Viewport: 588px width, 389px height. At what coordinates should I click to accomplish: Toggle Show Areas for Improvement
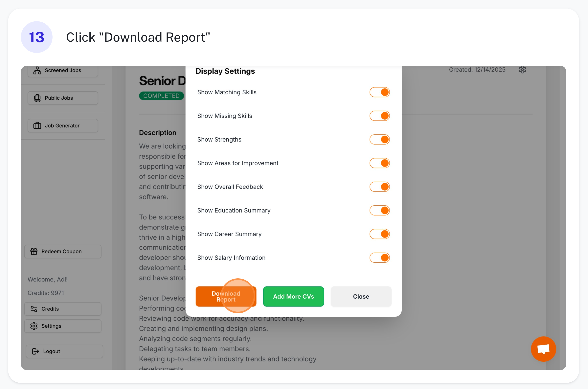pyautogui.click(x=379, y=163)
